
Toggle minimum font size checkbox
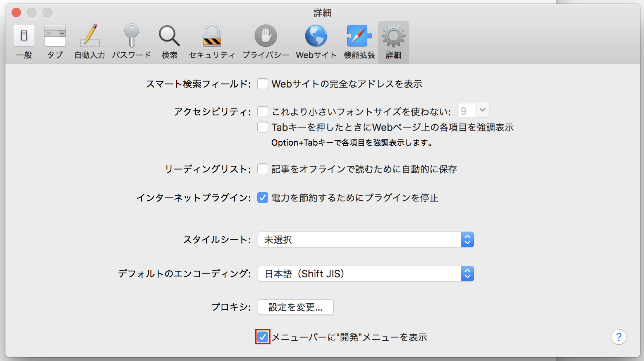coord(263,112)
